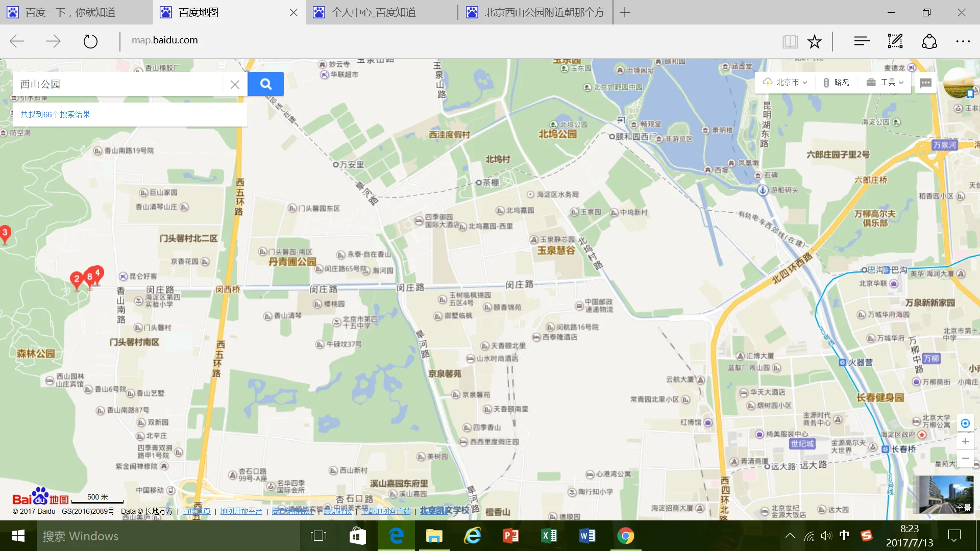Click the 下载地图客户端 footer link
The width and height of the screenshot is (980, 551).
click(385, 511)
